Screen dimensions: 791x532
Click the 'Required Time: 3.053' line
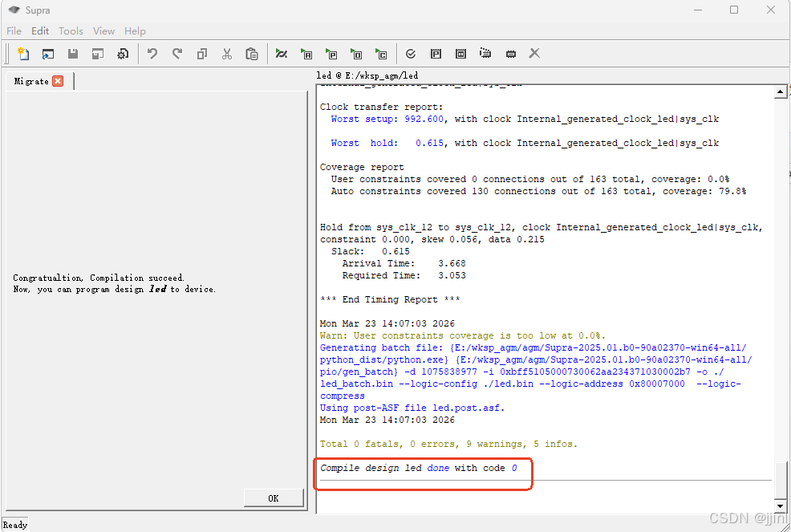(404, 275)
